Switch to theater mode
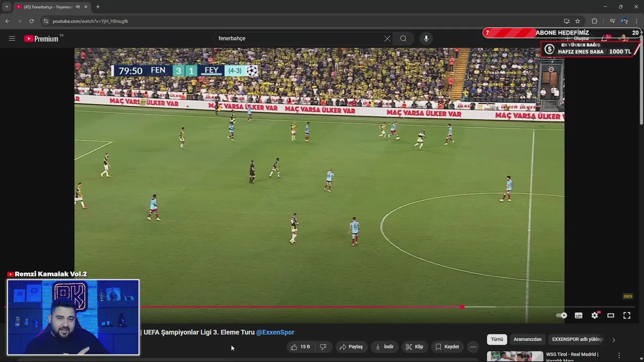Image resolution: width=644 pixels, height=362 pixels. click(x=611, y=315)
